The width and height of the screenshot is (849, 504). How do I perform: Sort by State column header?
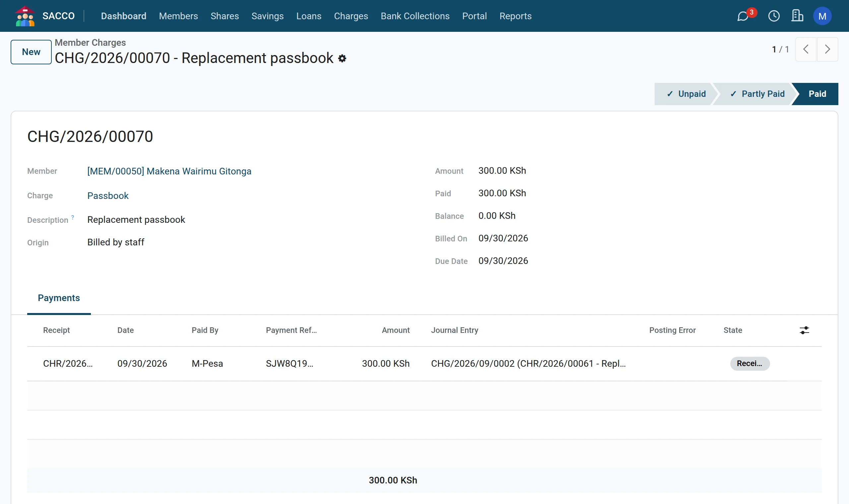[x=733, y=330]
